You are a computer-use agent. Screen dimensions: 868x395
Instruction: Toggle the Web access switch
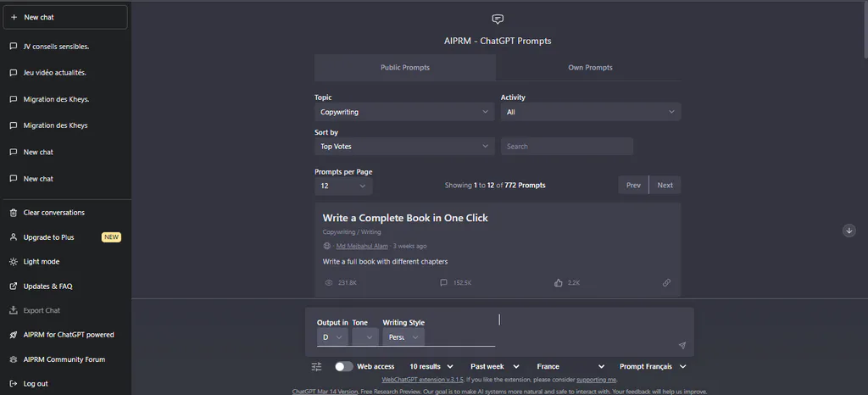pyautogui.click(x=344, y=366)
